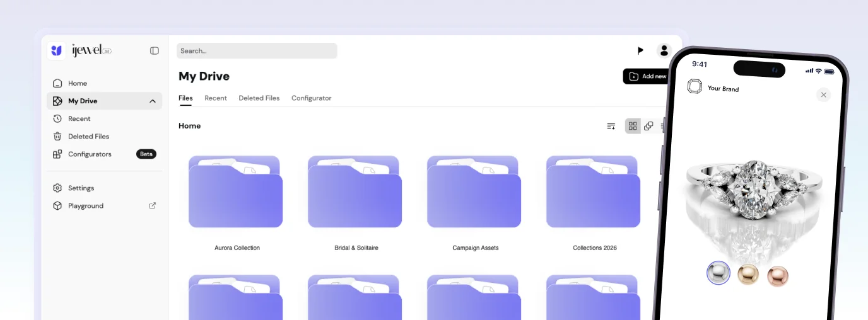Focus the Search field
868x320 pixels.
click(257, 50)
